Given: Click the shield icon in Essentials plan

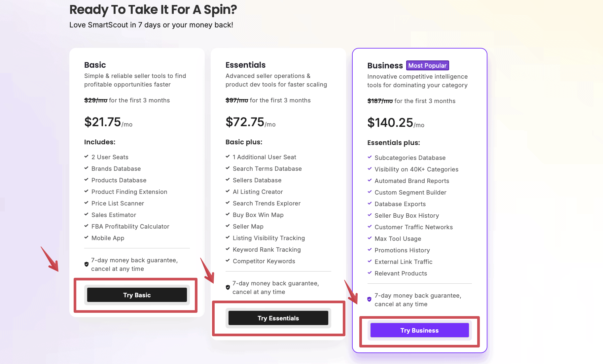Looking at the screenshot, I should coord(228,287).
